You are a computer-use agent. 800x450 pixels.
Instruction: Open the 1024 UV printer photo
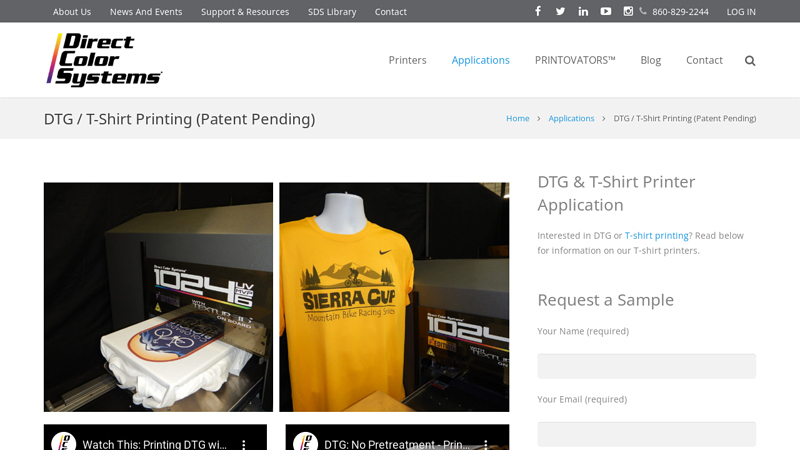[x=158, y=297]
